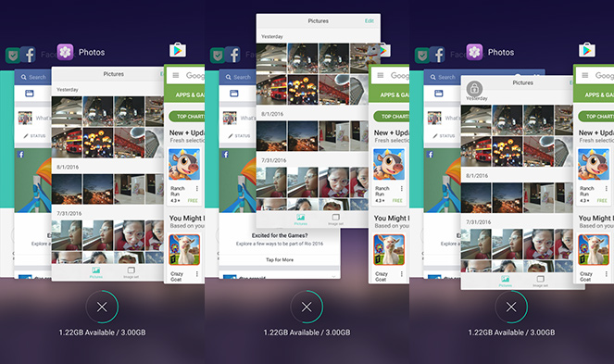This screenshot has height=364, width=614.
Task: Click the Facebook Search field in left screen
Action: tap(34, 77)
